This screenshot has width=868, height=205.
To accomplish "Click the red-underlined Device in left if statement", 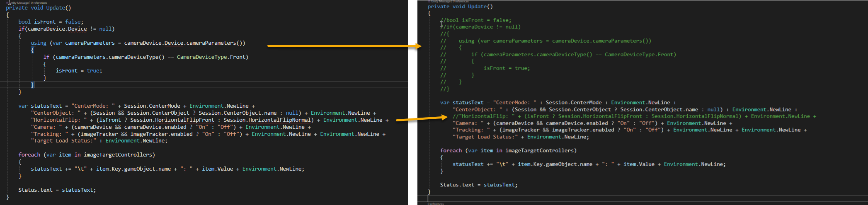I will pos(77,29).
